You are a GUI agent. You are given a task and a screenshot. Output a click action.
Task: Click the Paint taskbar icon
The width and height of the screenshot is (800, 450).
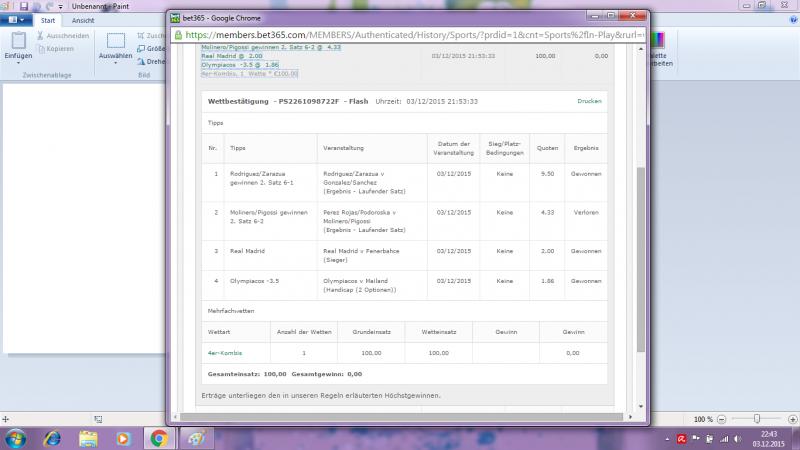click(x=196, y=439)
